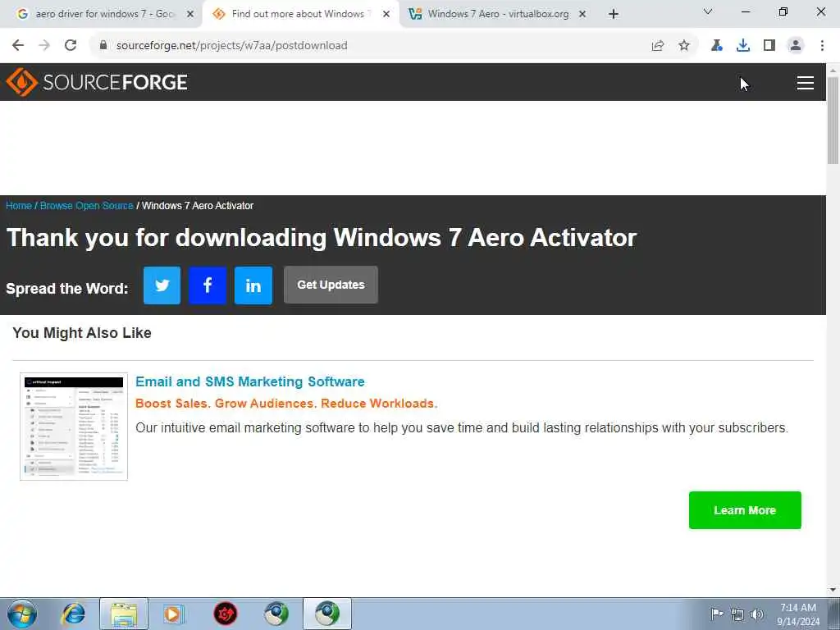Click the Get Updates button
This screenshot has width=840, height=630.
(x=331, y=285)
